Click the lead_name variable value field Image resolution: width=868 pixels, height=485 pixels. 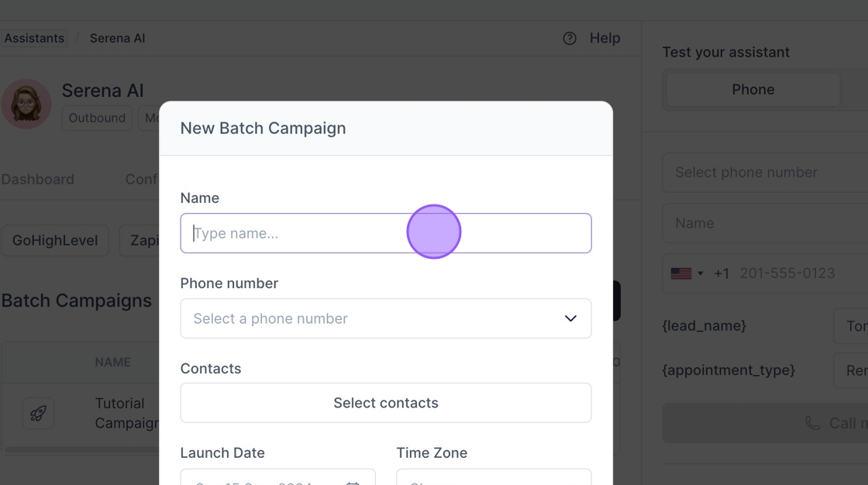(x=851, y=326)
